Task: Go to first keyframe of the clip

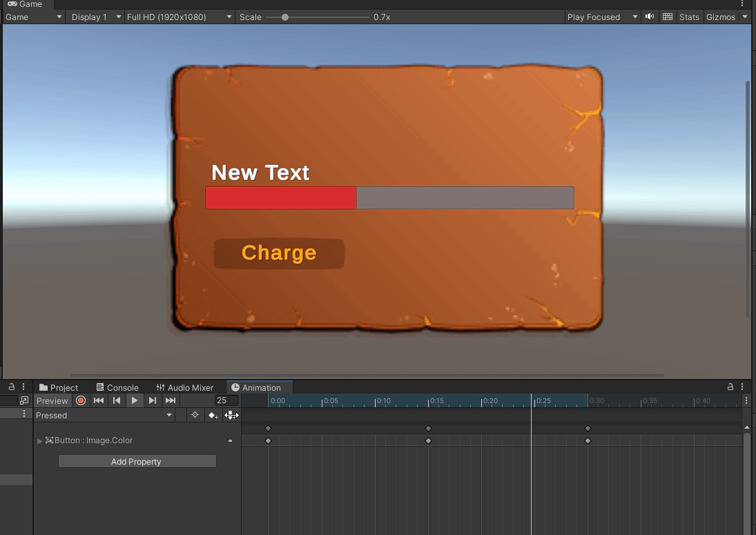Action: coord(99,400)
